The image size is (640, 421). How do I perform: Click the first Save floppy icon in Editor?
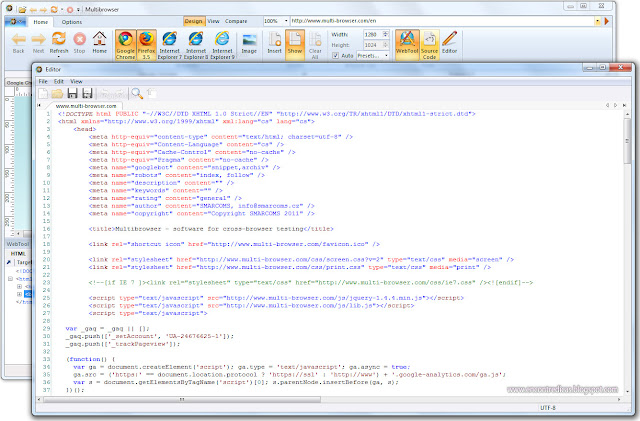pyautogui.click(x=72, y=94)
